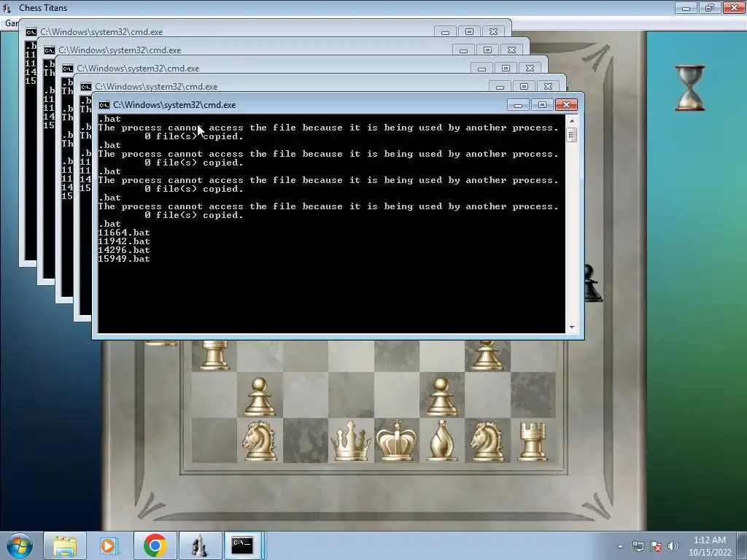Select the cmd.exe taskbar group
This screenshot has width=747, height=560.
click(242, 545)
